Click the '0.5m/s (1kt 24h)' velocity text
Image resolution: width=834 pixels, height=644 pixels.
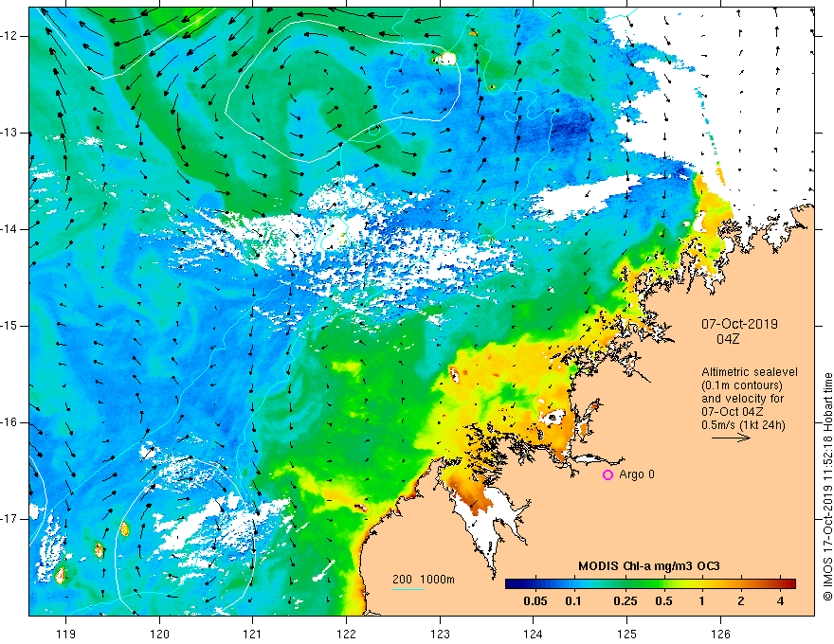(743, 425)
